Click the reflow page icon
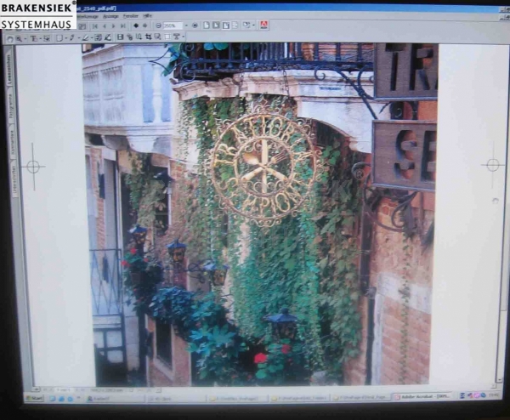This screenshot has height=420, width=510. (x=235, y=26)
